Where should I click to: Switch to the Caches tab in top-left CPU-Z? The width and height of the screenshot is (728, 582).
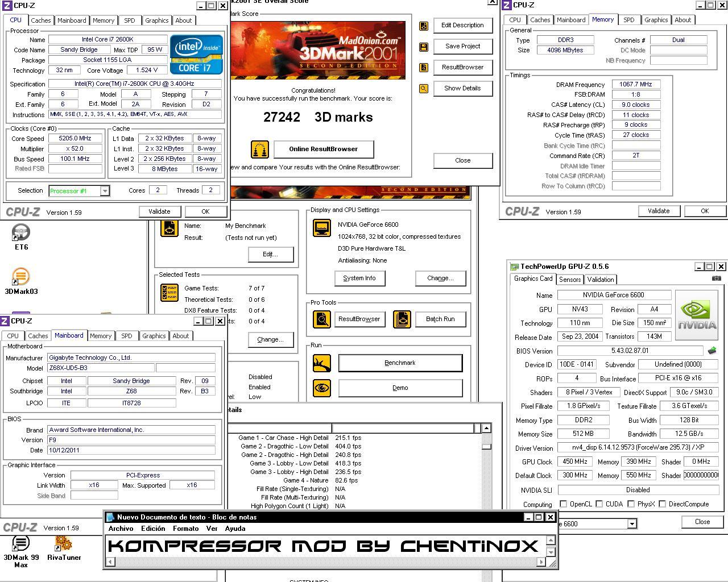(41, 20)
